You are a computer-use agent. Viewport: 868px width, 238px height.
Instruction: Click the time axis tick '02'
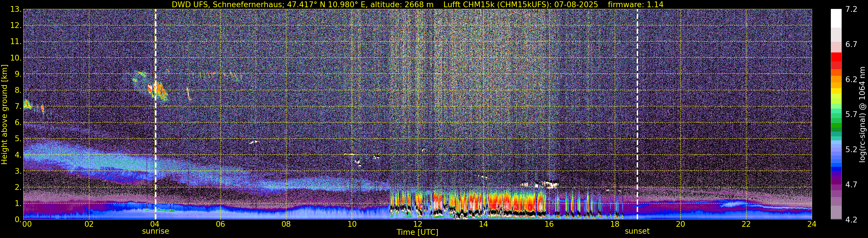[89, 224]
